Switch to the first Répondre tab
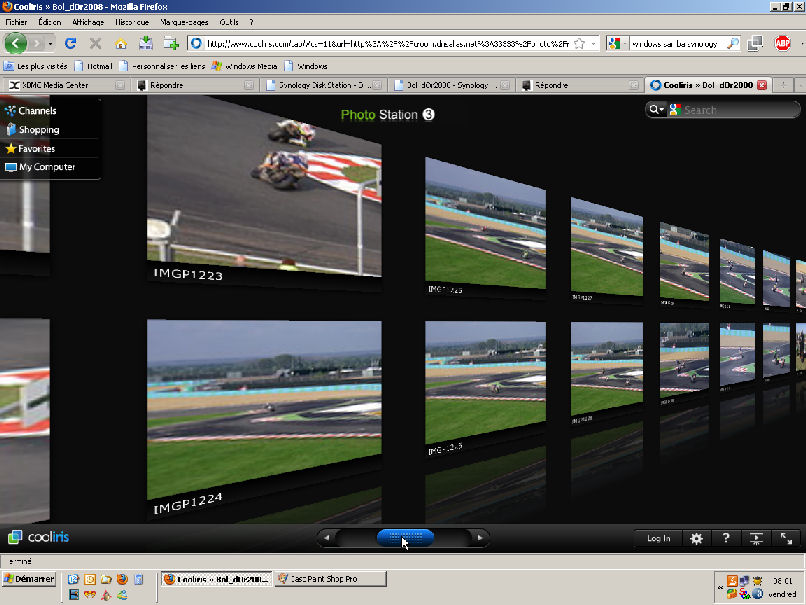The width and height of the screenshot is (806, 605). (195, 85)
